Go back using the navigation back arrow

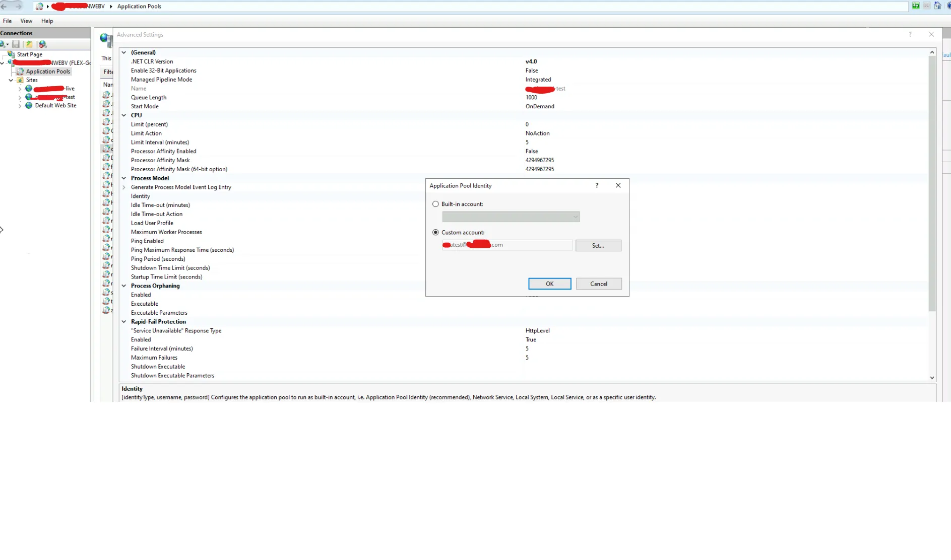[4, 6]
